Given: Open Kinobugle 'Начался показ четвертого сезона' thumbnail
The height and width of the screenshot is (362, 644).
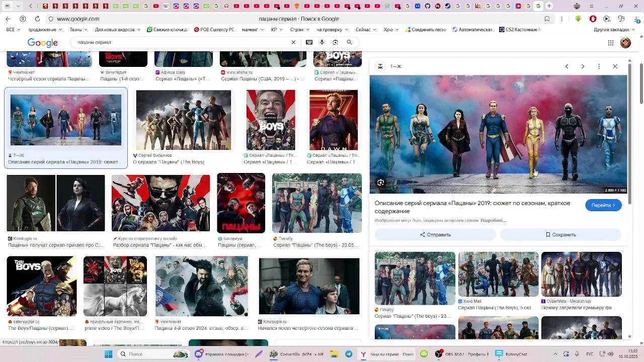Looking at the screenshot, I should pyautogui.click(x=309, y=286).
